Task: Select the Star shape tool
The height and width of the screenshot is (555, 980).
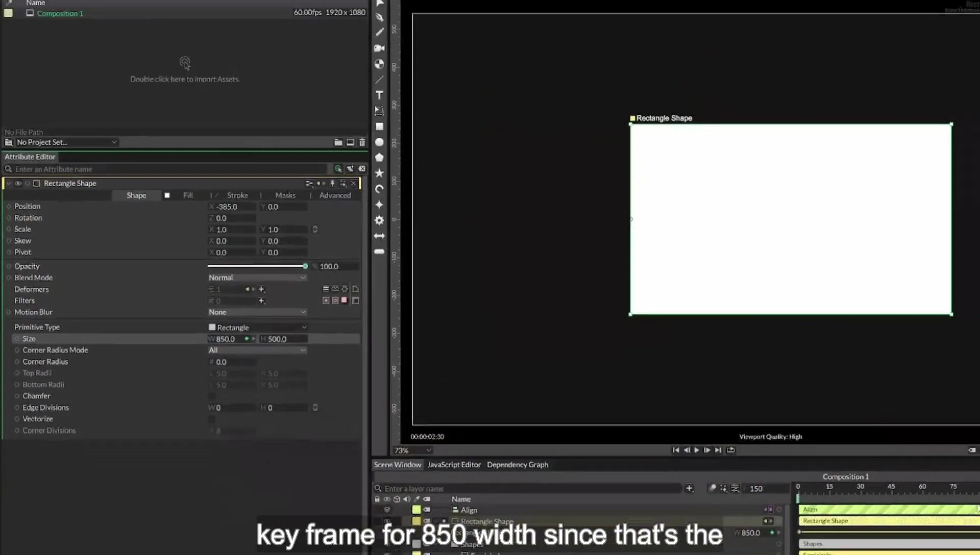Action: [379, 173]
